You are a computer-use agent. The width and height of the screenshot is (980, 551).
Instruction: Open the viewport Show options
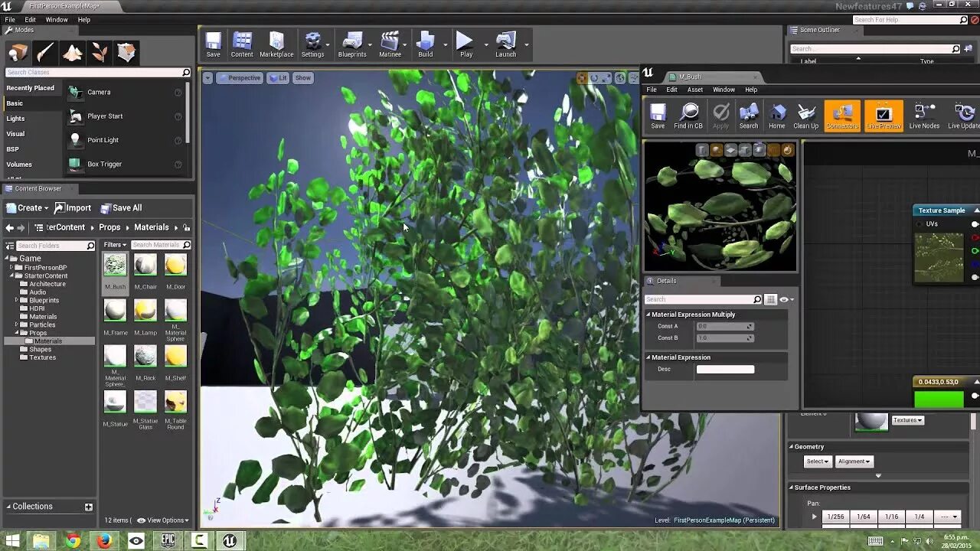(x=303, y=77)
